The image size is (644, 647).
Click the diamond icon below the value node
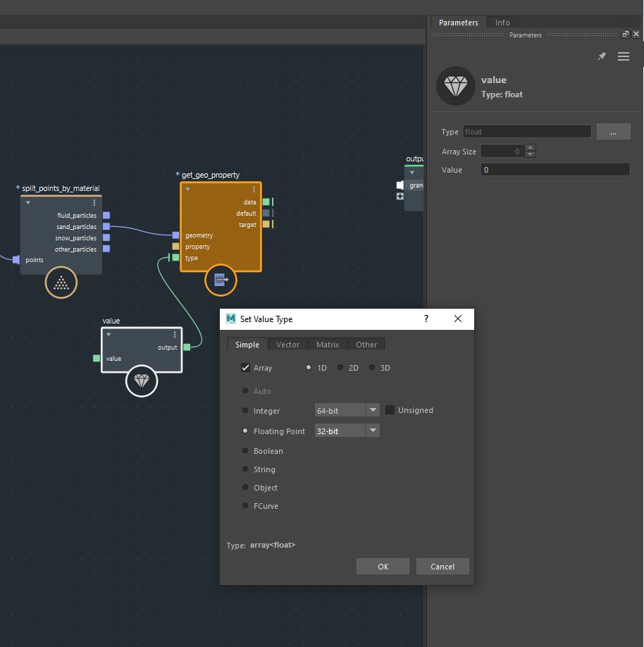[142, 381]
